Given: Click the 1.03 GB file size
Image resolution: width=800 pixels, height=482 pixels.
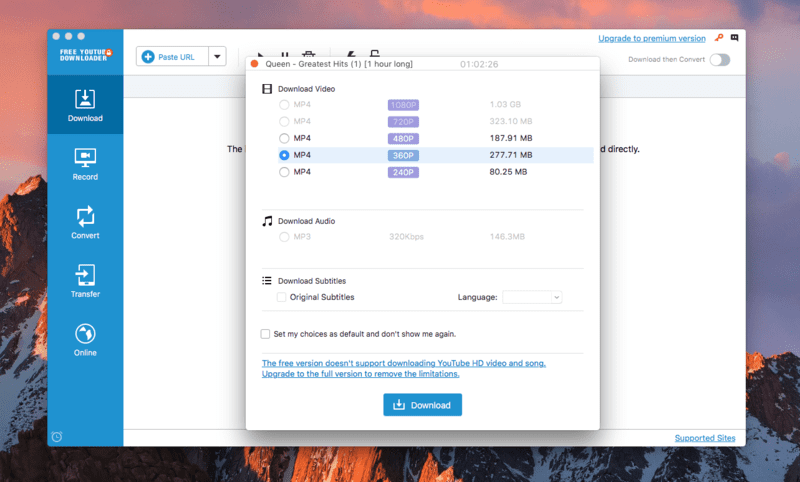Looking at the screenshot, I should pos(505,104).
